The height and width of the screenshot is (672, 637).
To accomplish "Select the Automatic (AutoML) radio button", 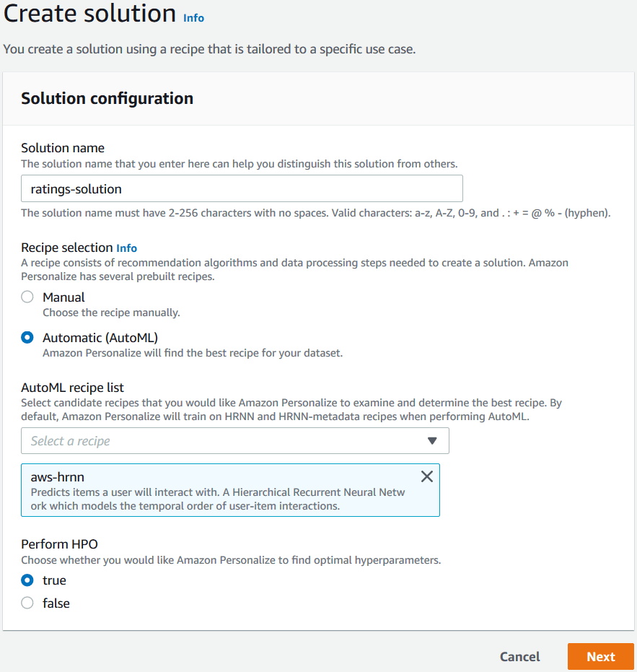I will click(x=27, y=338).
